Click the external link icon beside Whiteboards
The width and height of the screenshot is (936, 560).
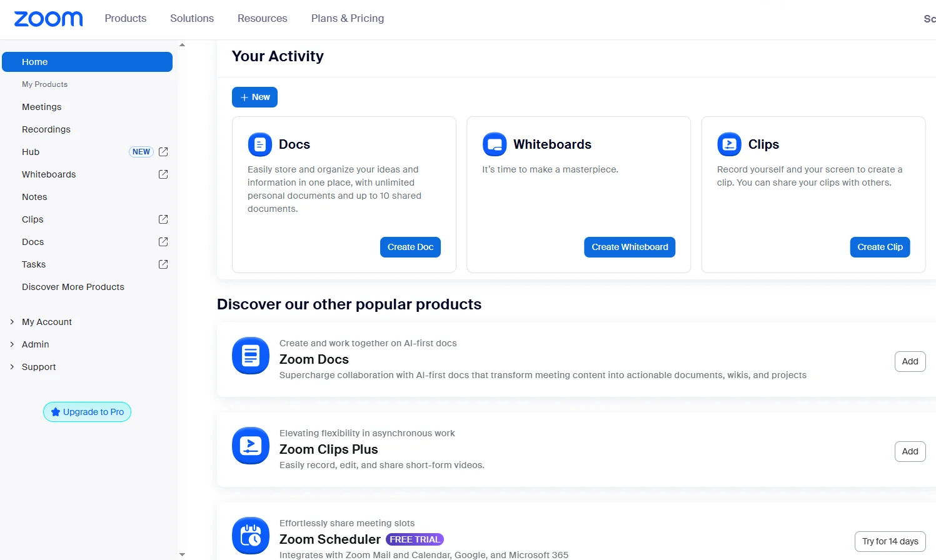(163, 174)
